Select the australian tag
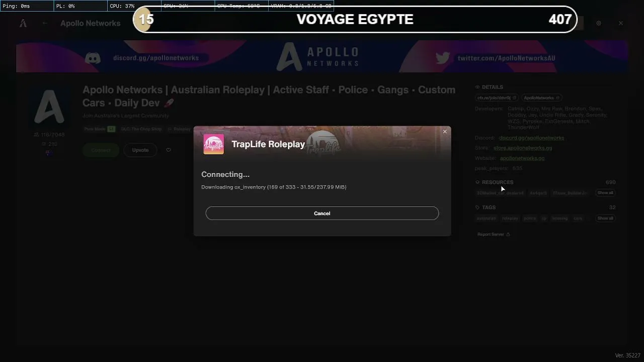Screen dimensions: 644x362 click(487, 218)
